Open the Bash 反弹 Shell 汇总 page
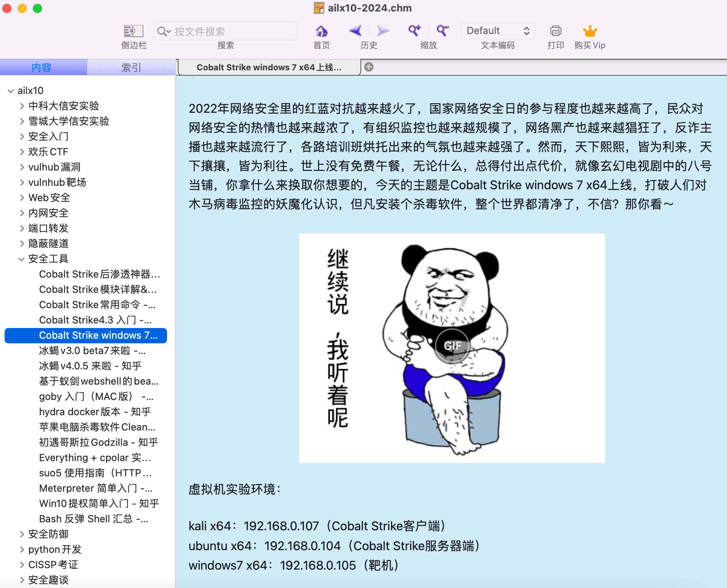This screenshot has height=588, width=727. (93, 519)
